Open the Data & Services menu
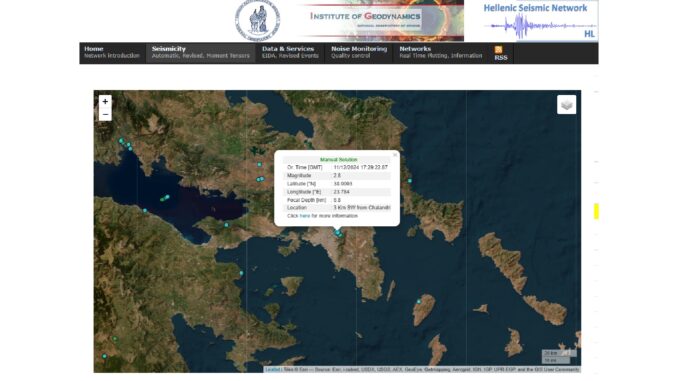678x381 pixels. pos(290,52)
